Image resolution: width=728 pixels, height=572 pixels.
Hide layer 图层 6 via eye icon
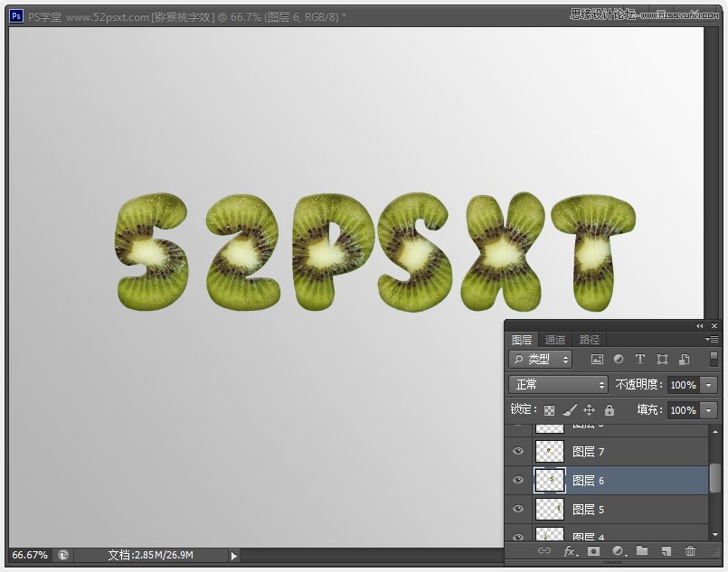tap(518, 480)
